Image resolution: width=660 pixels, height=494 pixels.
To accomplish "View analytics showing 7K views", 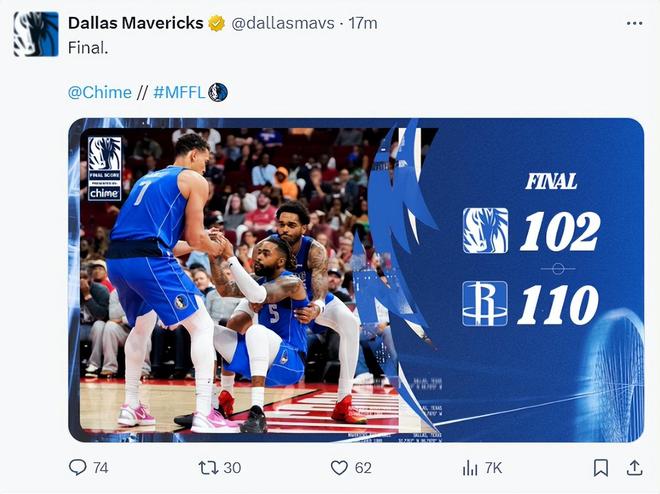I will click(x=470, y=467).
